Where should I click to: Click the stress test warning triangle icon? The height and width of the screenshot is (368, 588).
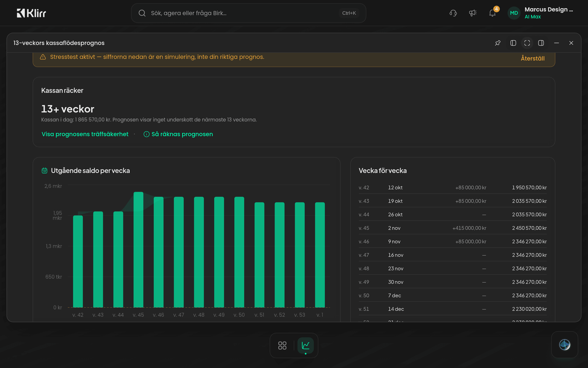click(x=43, y=57)
